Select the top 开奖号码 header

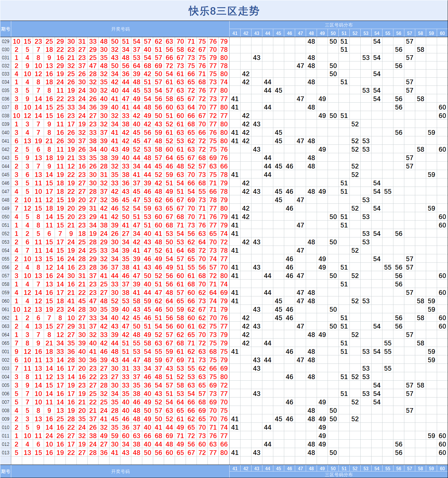pyautogui.click(x=120, y=29)
